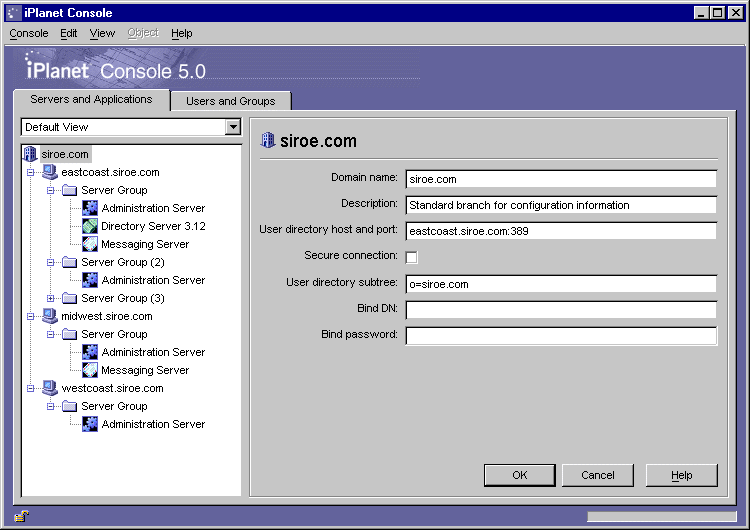
Task: Click the folder icon of eastcoast's first Server Group
Action: click(69, 190)
